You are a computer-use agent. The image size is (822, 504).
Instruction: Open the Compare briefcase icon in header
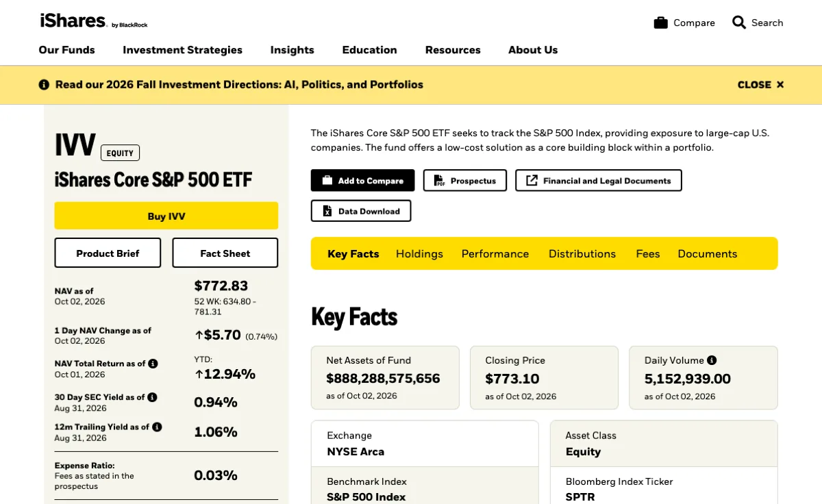coord(660,23)
